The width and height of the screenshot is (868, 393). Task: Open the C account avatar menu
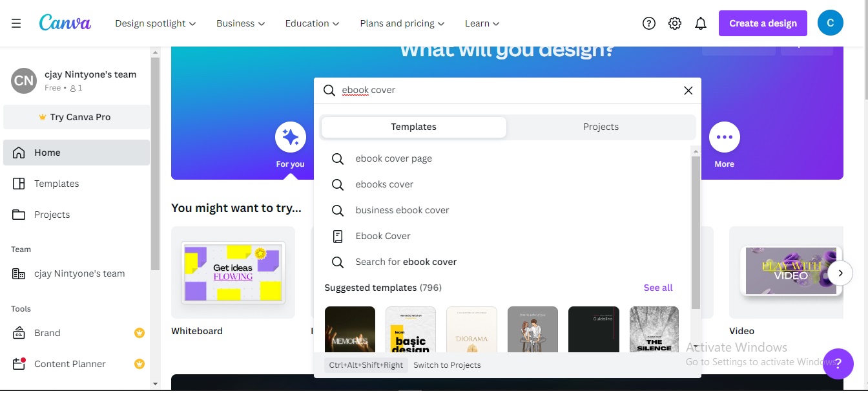coord(831,23)
